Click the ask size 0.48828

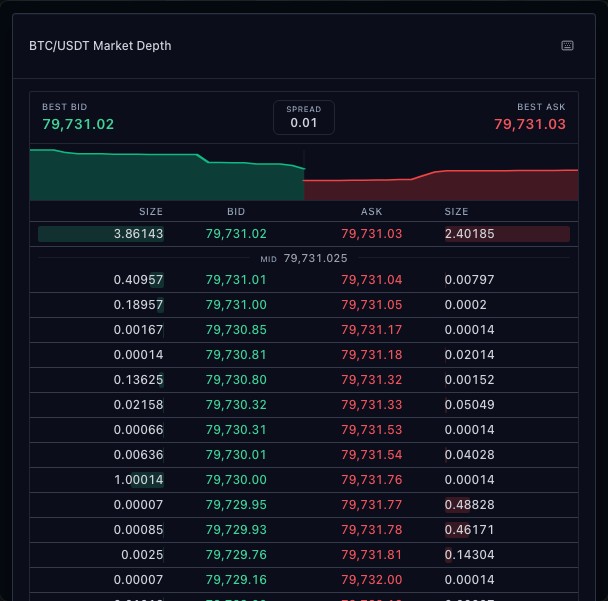pos(470,505)
